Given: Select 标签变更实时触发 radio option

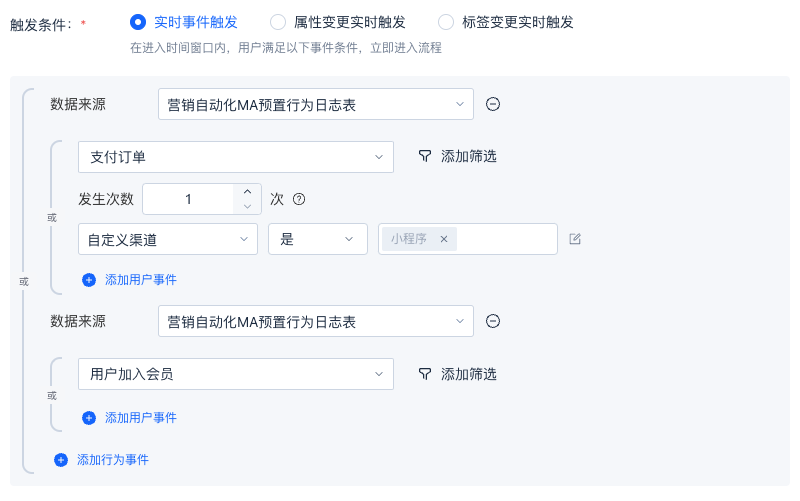Looking at the screenshot, I should [x=446, y=22].
